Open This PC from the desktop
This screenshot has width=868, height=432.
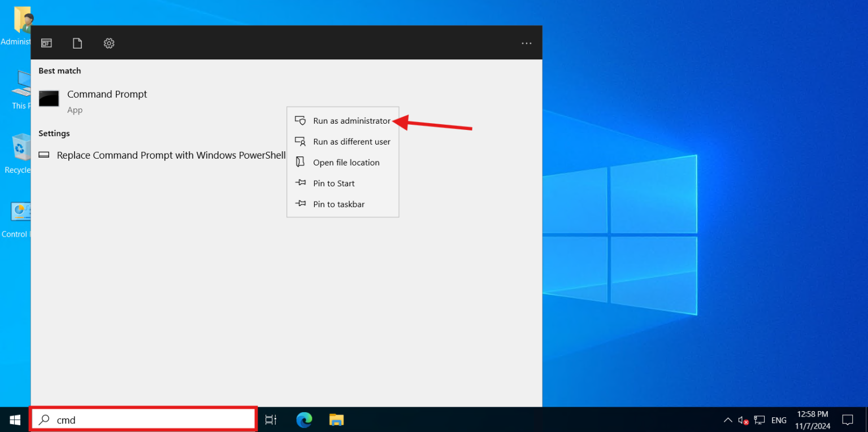(x=20, y=85)
